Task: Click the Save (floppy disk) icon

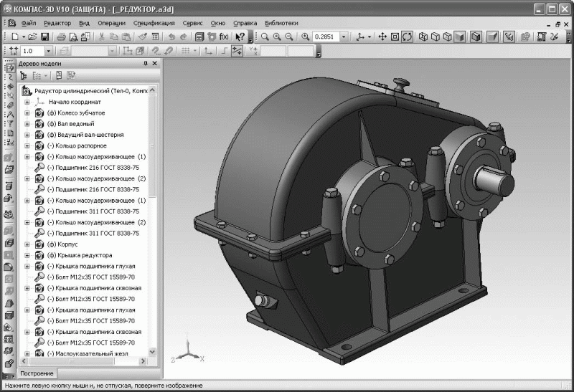Action: (44, 37)
